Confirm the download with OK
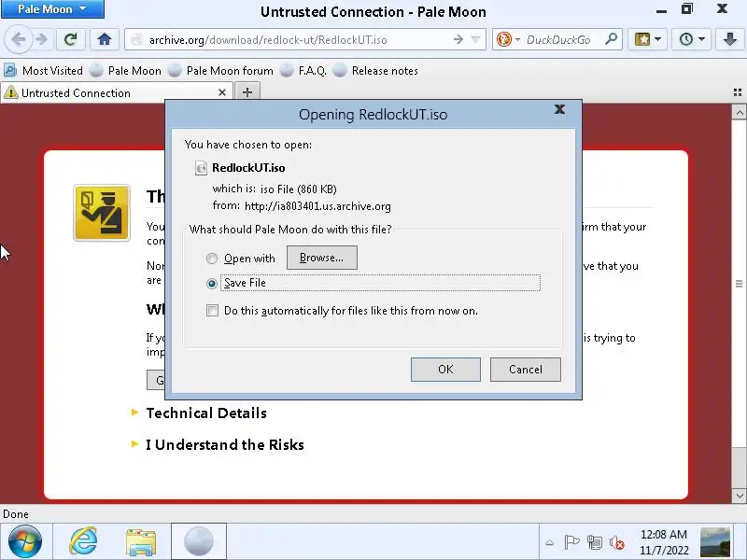The height and width of the screenshot is (560, 747). coord(445,370)
